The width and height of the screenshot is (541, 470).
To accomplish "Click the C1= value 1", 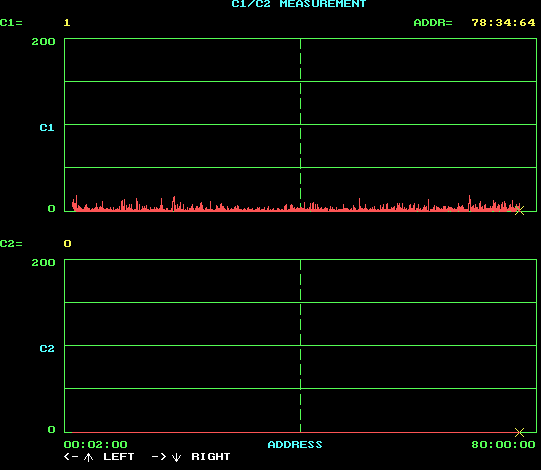I will [67, 23].
